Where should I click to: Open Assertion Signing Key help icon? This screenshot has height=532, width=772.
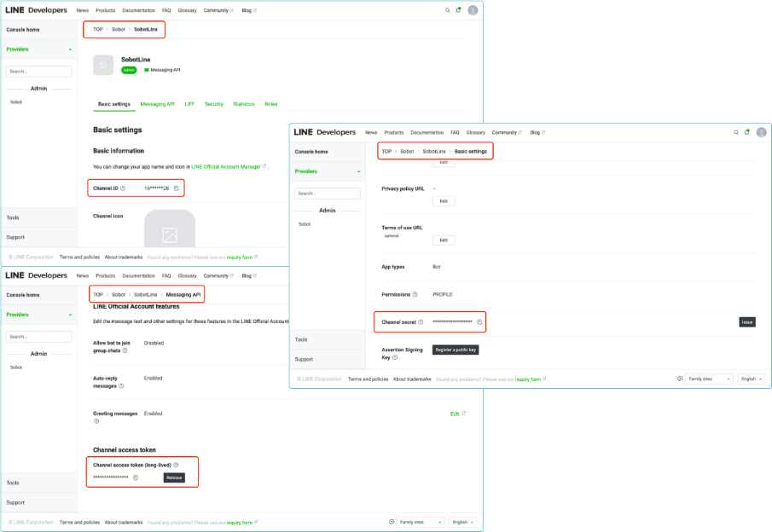pyautogui.click(x=395, y=358)
